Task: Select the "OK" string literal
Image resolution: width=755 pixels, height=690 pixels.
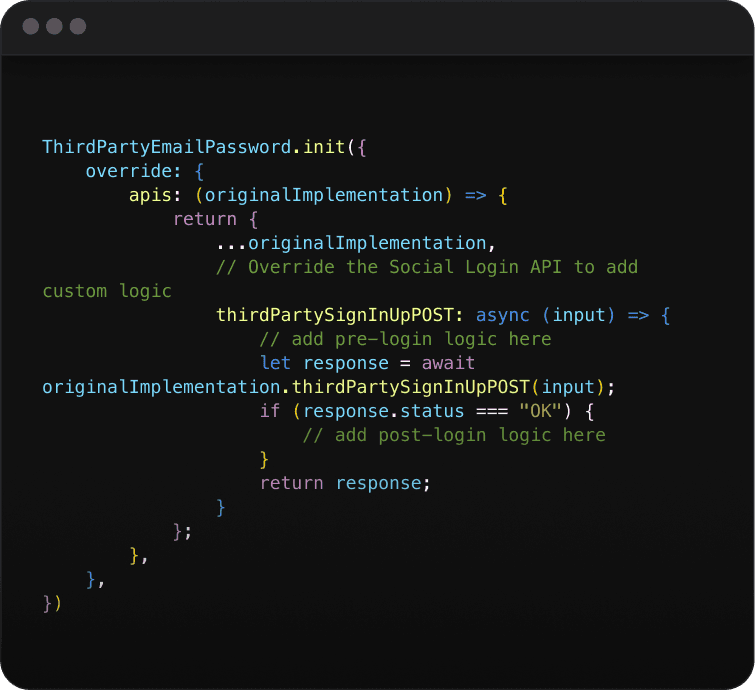Action: [x=540, y=411]
